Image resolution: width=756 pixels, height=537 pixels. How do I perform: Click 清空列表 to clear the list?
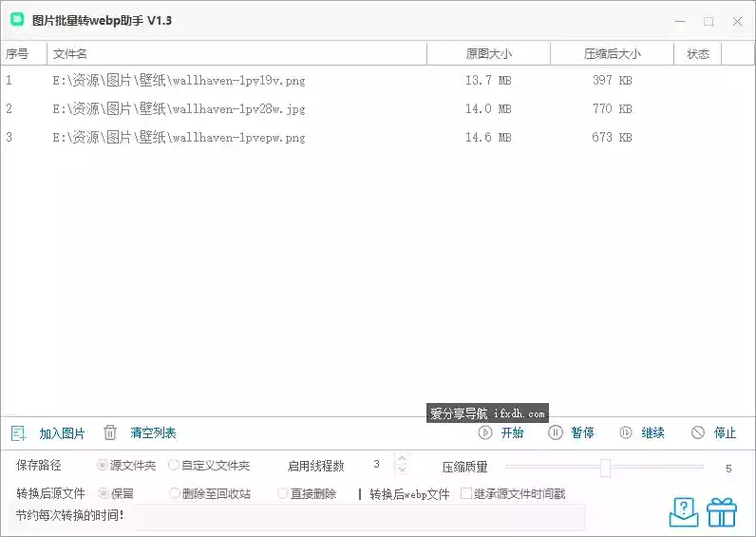click(153, 432)
